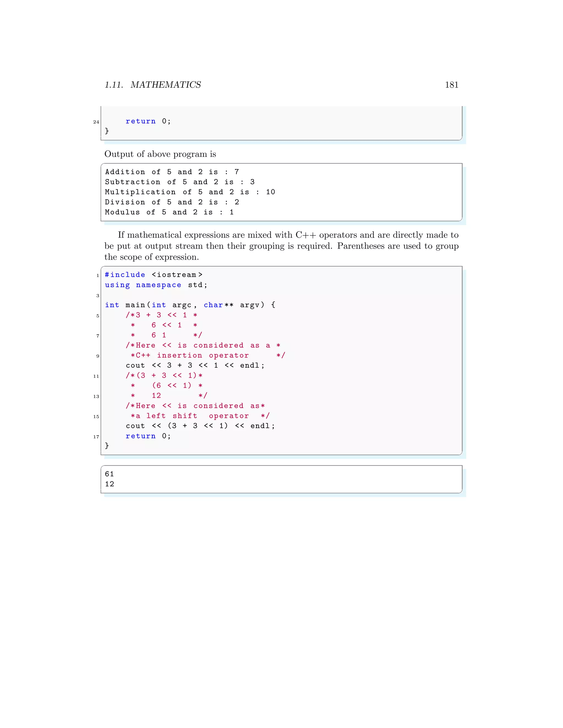This screenshot has width=563, height=728.
Task: Click the 'Modulus of 5 and 2' output line
Action: (169, 212)
